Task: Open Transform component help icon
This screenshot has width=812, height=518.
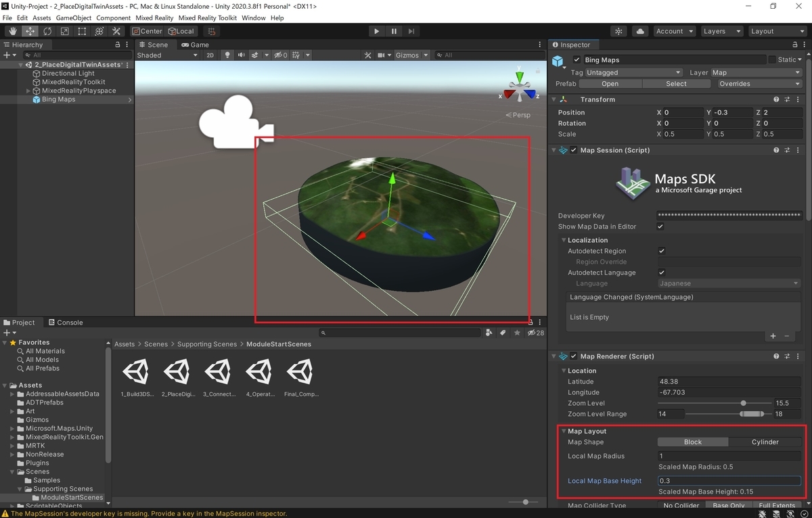Action: click(776, 99)
